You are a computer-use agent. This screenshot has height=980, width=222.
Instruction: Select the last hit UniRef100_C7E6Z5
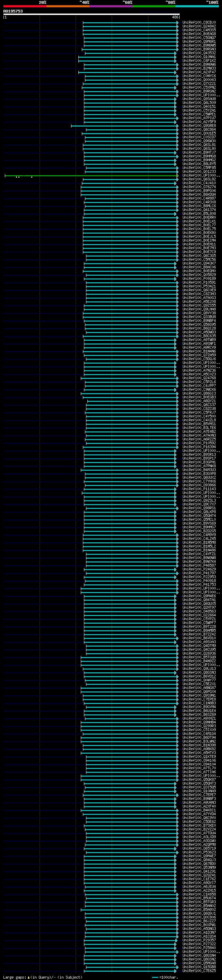(x=199, y=971)
